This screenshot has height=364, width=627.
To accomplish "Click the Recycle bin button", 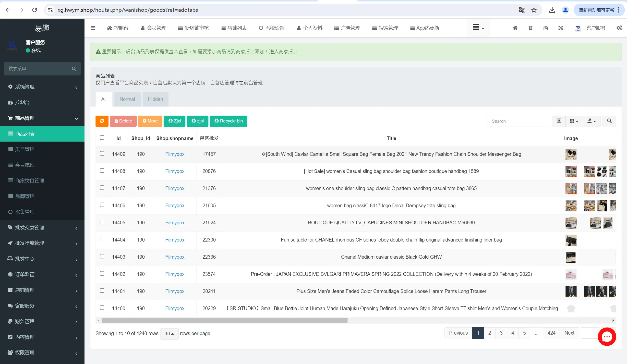I will tap(229, 121).
